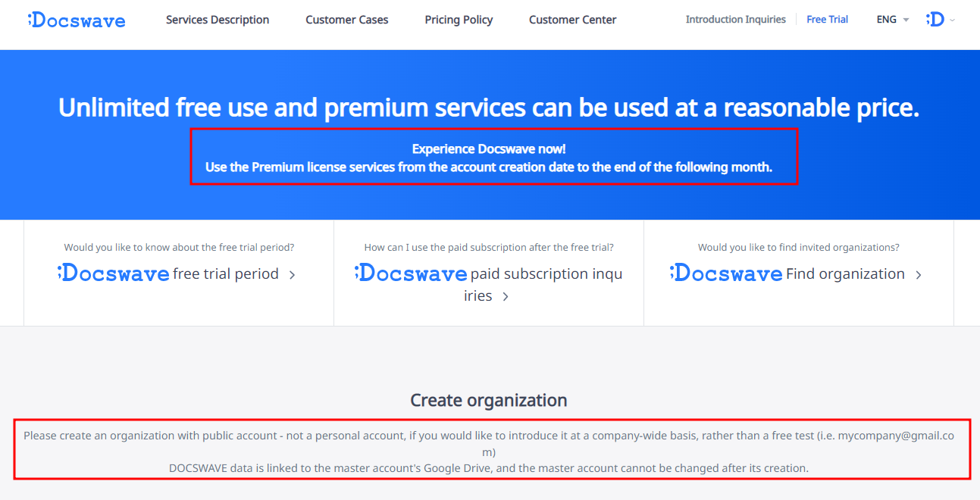980x500 pixels.
Task: Click Introduction Inquiries link
Action: pos(736,20)
